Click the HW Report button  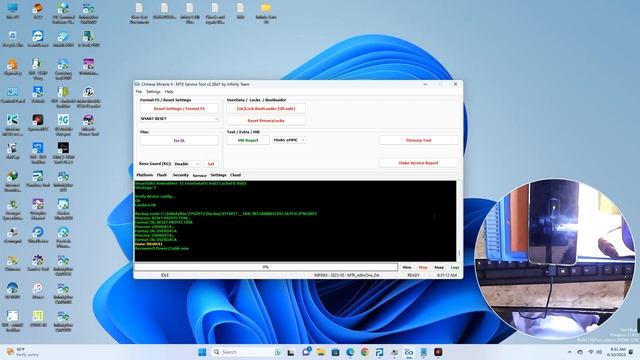click(248, 140)
